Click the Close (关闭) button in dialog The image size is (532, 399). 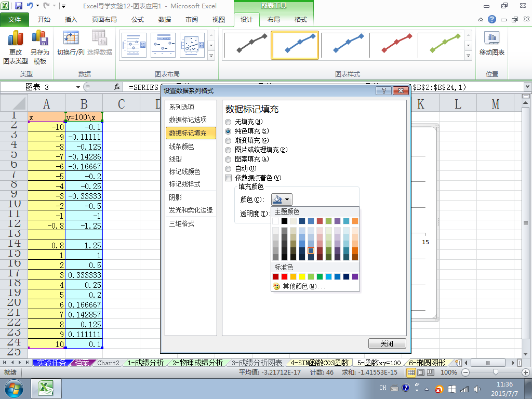tap(387, 343)
